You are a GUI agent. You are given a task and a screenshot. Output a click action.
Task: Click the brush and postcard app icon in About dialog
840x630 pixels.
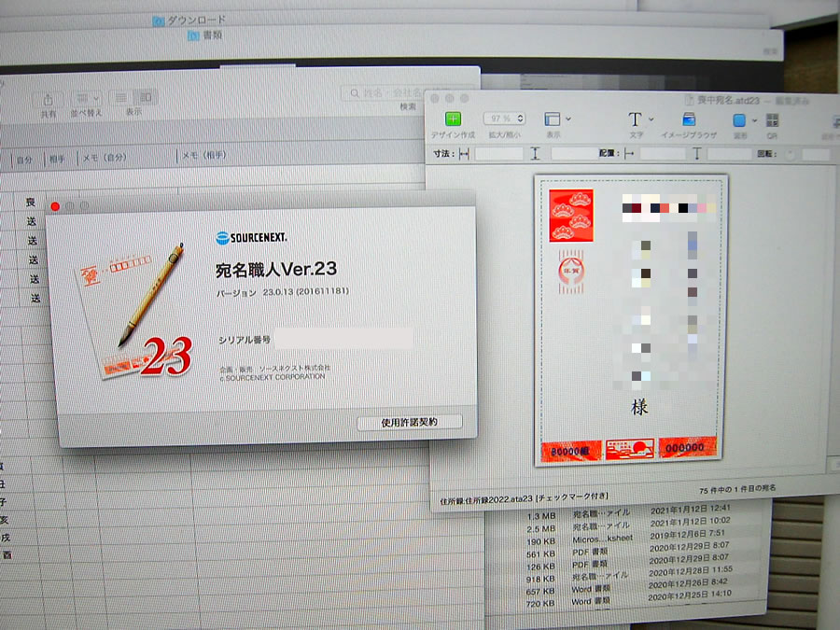pos(133,311)
